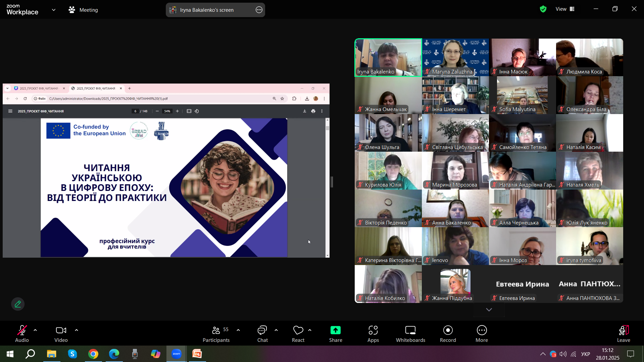Open the React emoji menu

coord(298,334)
